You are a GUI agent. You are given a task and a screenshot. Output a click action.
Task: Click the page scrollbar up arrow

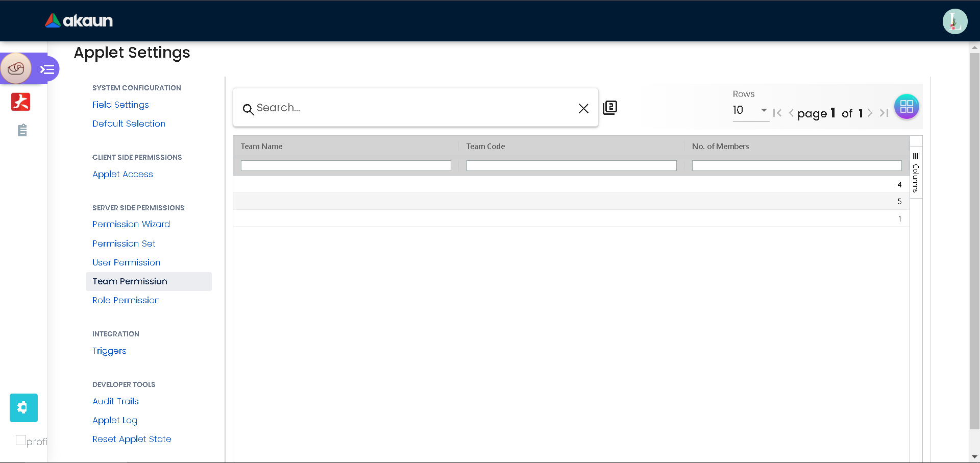(974, 47)
